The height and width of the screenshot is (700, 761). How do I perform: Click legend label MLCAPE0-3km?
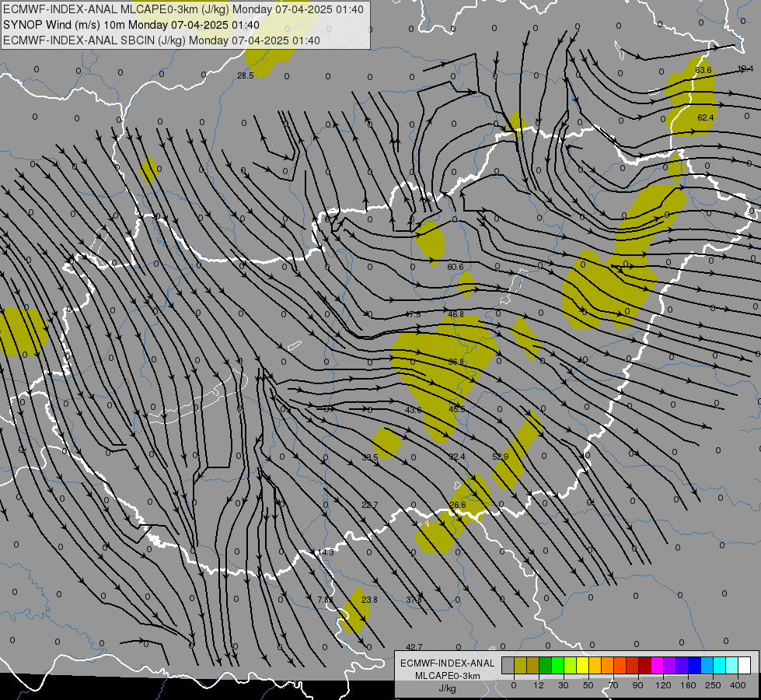pyautogui.click(x=448, y=676)
